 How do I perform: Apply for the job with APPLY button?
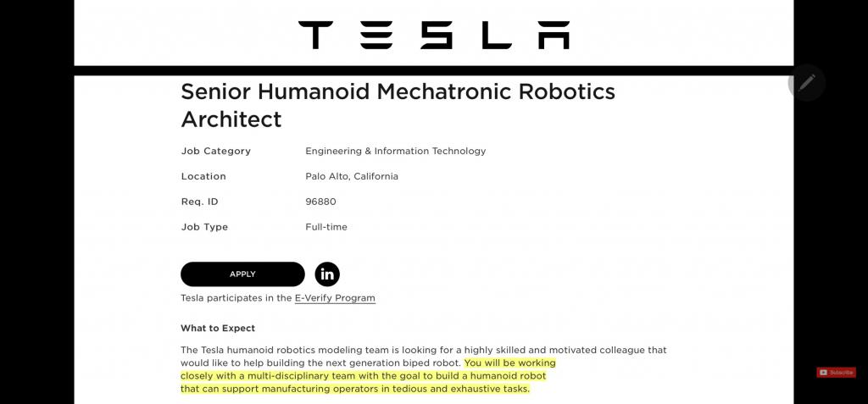click(x=242, y=274)
